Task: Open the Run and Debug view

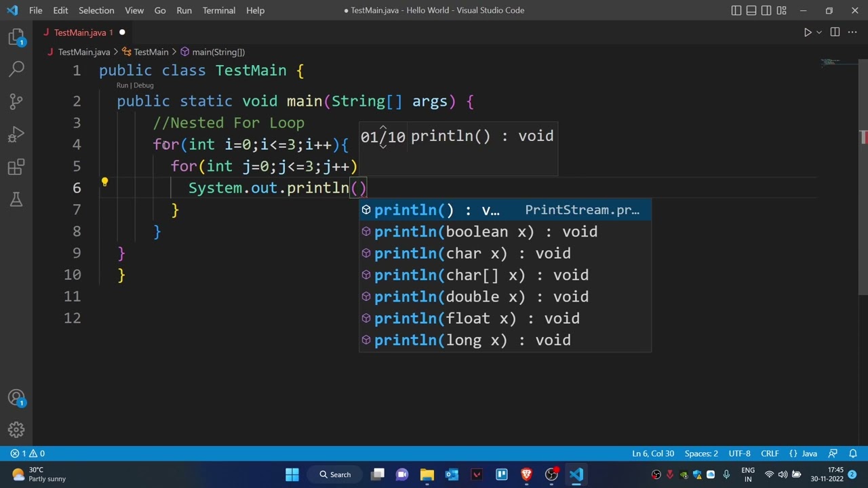Action: [16, 134]
